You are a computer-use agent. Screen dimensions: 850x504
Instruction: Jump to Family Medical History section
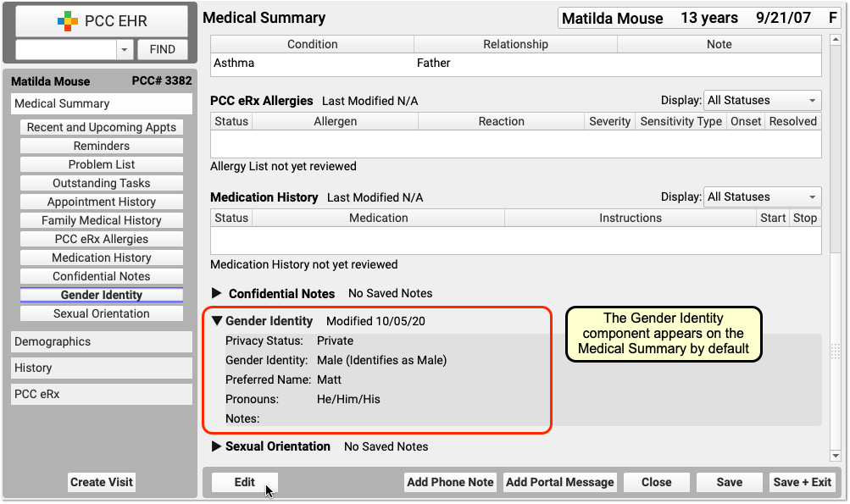(x=102, y=220)
